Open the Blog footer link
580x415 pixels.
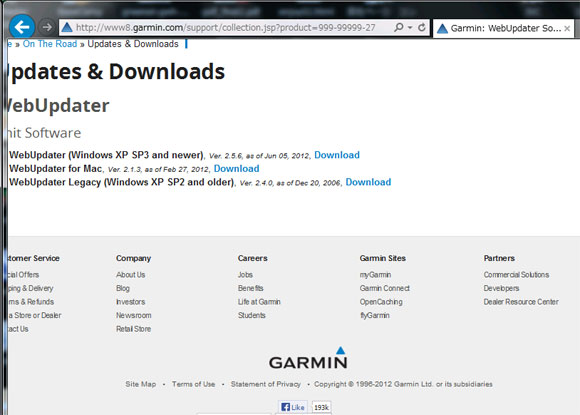[x=123, y=288]
